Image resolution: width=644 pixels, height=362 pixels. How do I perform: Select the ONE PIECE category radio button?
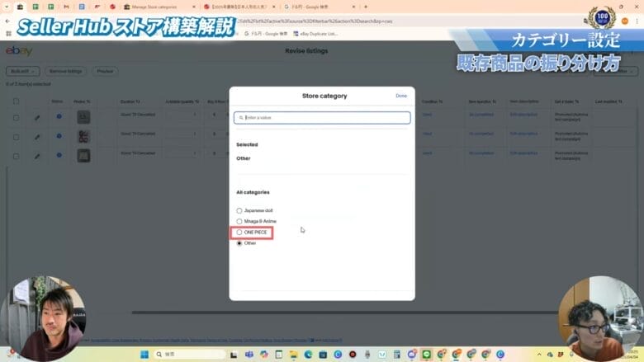click(239, 233)
